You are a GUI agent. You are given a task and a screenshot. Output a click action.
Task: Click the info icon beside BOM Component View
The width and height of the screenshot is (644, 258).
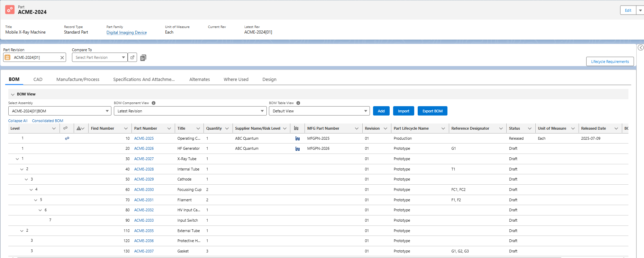154,103
